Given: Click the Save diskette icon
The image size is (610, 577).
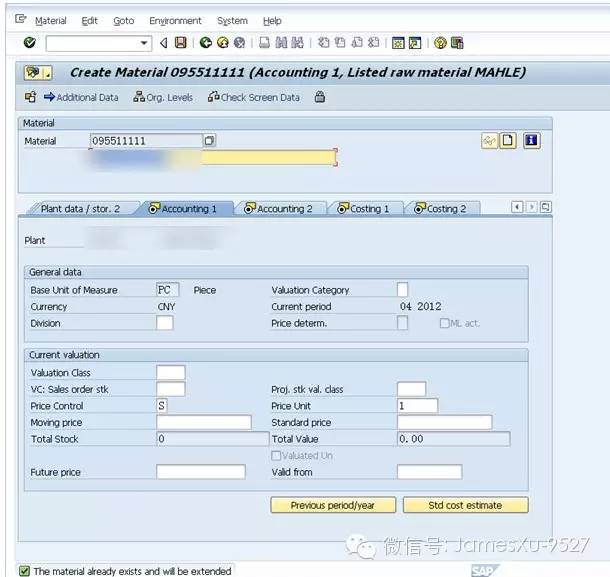Looking at the screenshot, I should click(x=181, y=42).
